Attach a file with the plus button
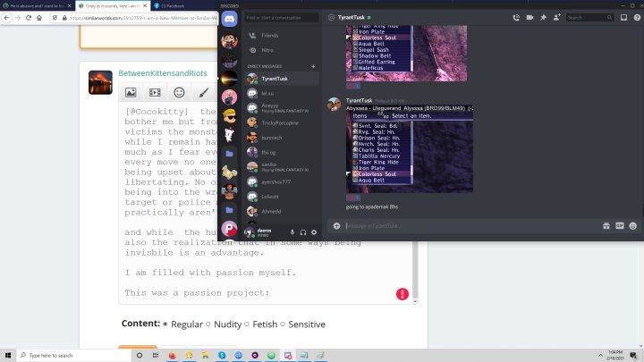 click(x=336, y=226)
